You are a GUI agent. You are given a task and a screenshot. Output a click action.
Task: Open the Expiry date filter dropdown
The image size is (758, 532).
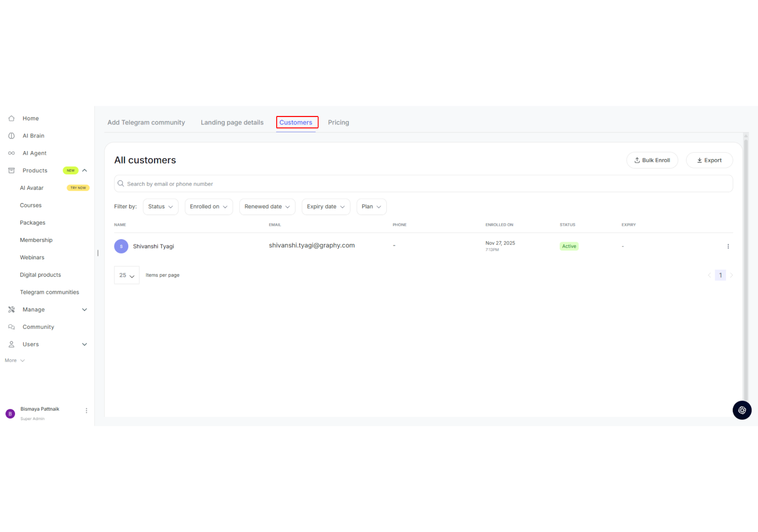tap(325, 207)
